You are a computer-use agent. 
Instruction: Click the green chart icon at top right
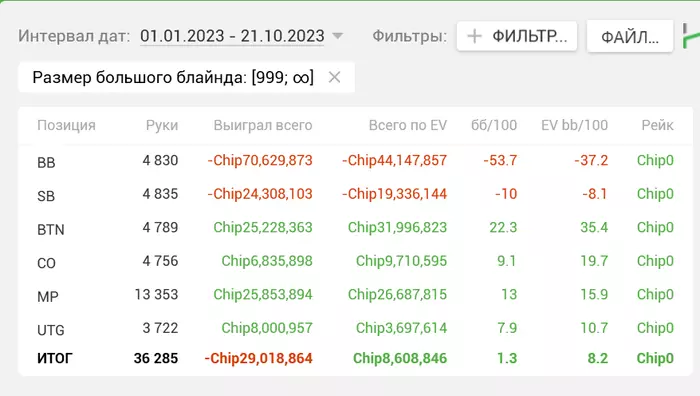pos(691,36)
